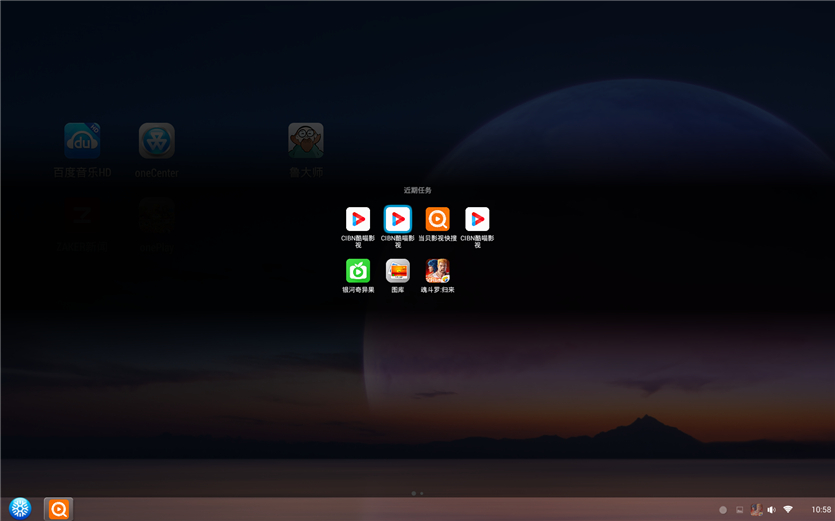The height and width of the screenshot is (521, 835).
Task: Click the 百度音乐HD label text
Action: [x=82, y=173]
